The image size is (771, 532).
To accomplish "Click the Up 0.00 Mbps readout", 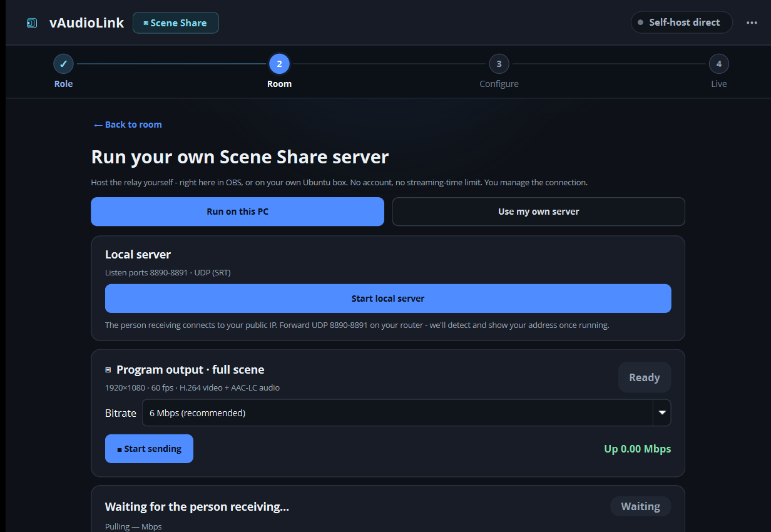I will (637, 449).
